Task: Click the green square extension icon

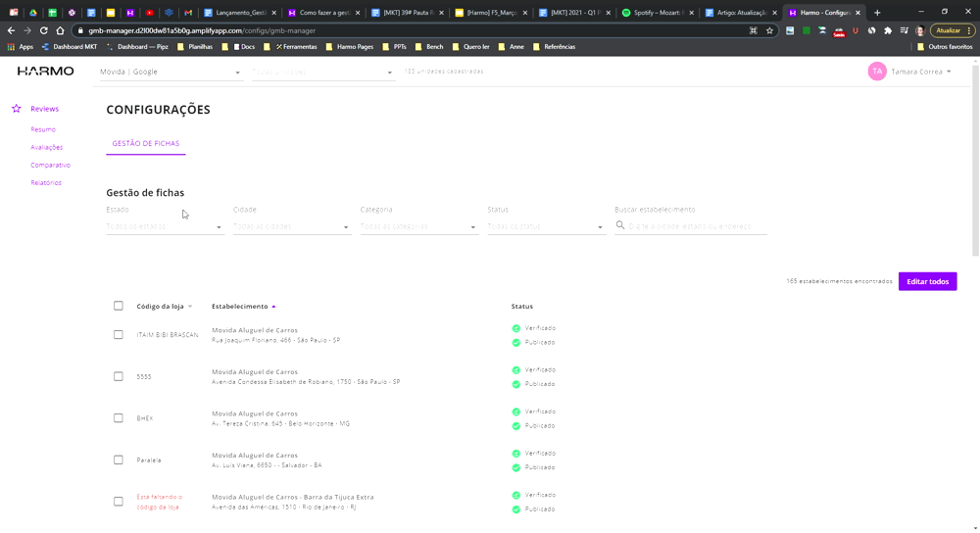Action: (807, 30)
